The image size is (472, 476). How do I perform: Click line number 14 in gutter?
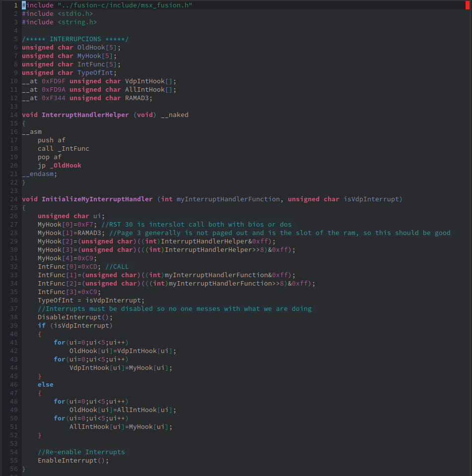click(x=14, y=115)
